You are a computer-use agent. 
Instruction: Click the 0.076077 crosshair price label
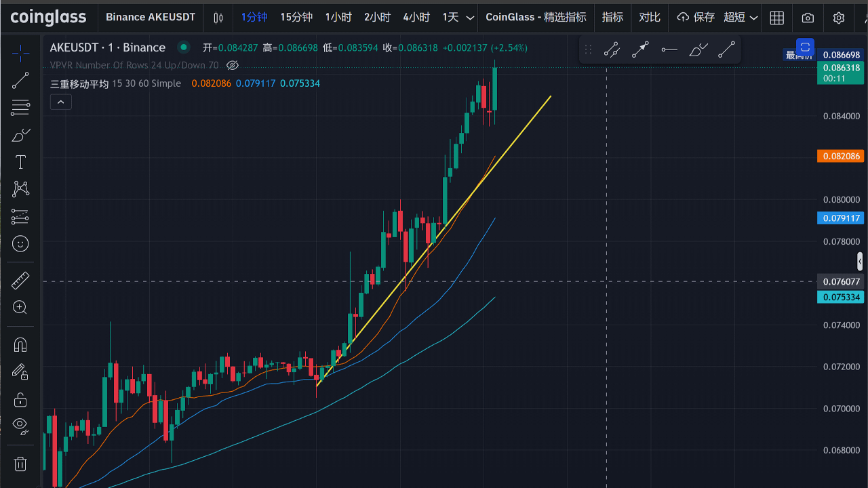(841, 282)
